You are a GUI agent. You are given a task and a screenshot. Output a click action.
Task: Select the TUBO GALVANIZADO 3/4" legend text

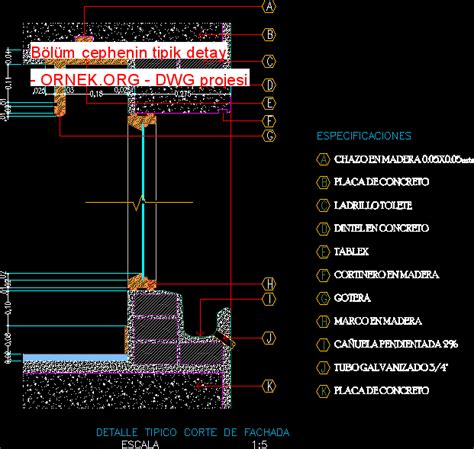coord(391,368)
